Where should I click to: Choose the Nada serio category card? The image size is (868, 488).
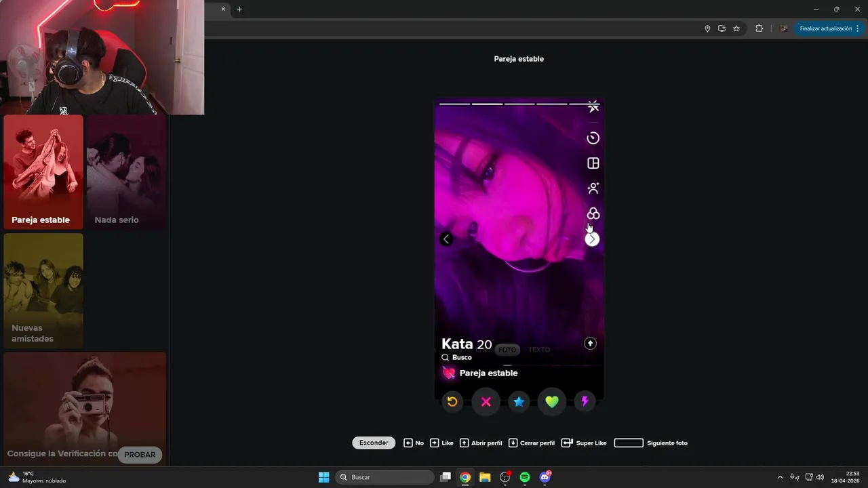click(126, 172)
